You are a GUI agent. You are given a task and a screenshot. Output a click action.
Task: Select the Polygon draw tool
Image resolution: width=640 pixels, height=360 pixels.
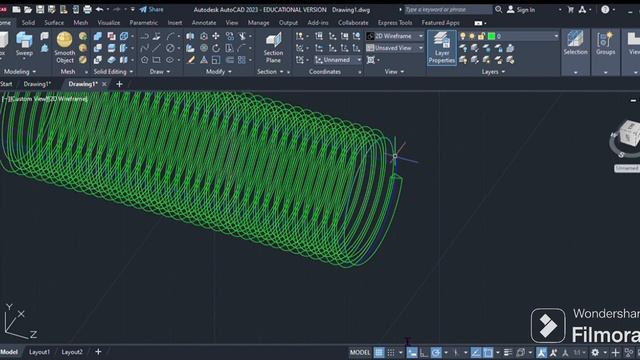(144, 60)
